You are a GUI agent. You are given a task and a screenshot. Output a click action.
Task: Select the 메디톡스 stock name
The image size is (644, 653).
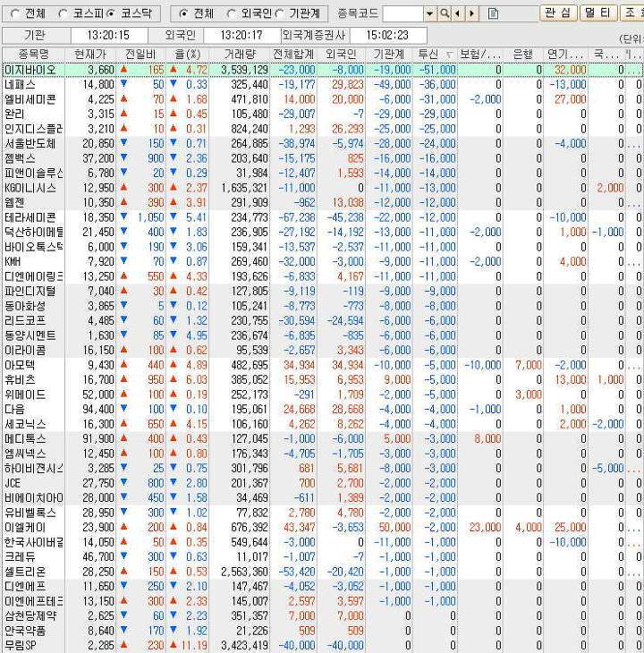pos(25,439)
